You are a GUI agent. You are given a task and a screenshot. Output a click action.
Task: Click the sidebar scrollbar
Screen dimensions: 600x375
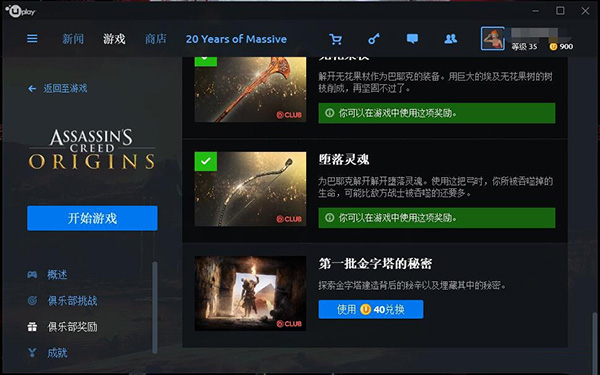(155, 307)
